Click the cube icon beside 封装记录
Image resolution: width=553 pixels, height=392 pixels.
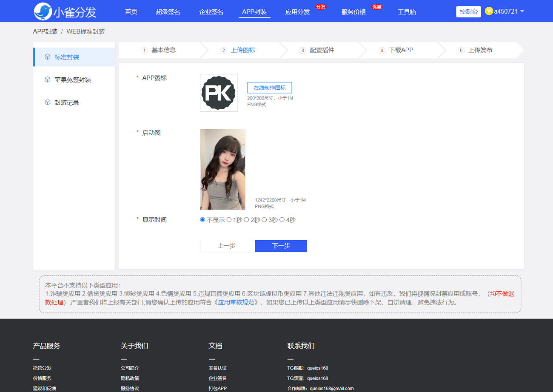[48, 102]
